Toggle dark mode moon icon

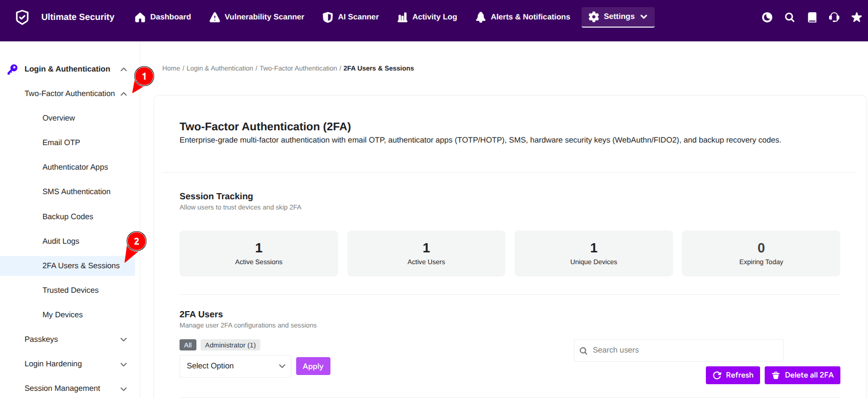[x=767, y=17]
